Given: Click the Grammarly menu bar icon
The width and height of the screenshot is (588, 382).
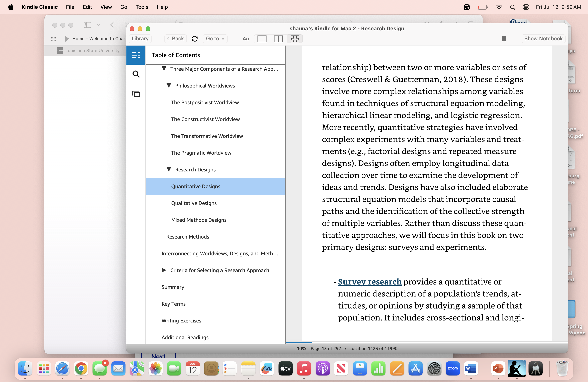Looking at the screenshot, I should pos(466,7).
